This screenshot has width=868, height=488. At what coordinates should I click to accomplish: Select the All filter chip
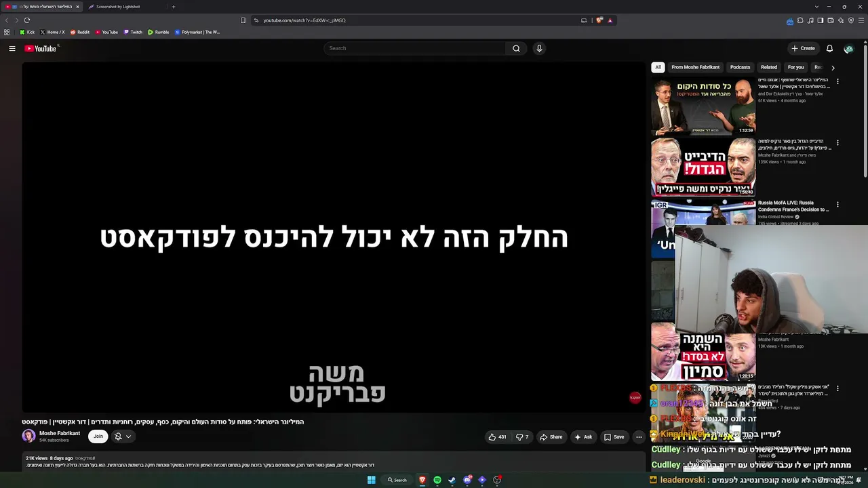tap(658, 67)
